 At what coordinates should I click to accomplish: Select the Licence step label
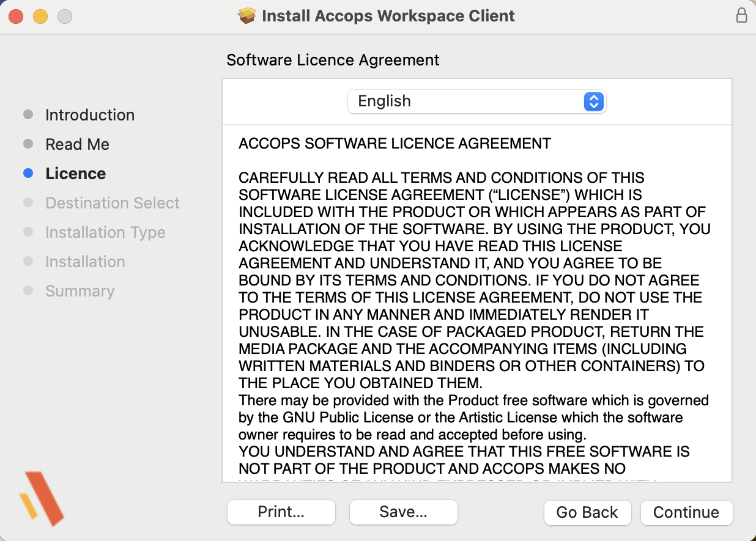point(75,174)
